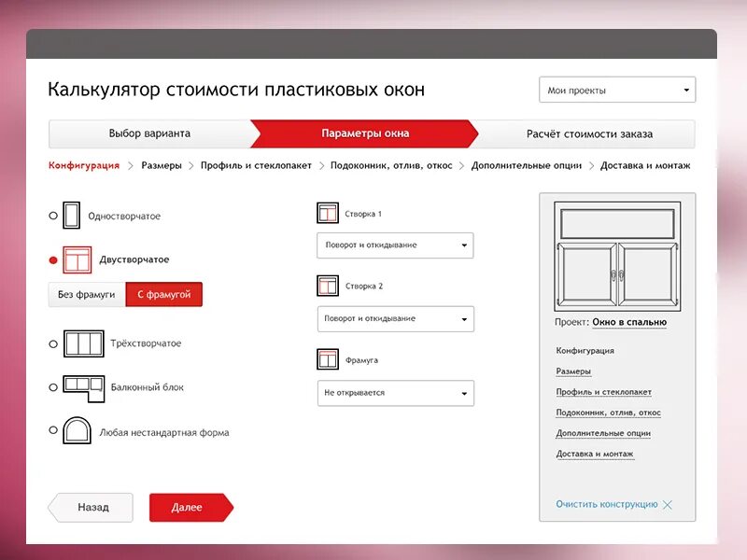Click the Створка 1 label
747x560 pixels.
363,214
